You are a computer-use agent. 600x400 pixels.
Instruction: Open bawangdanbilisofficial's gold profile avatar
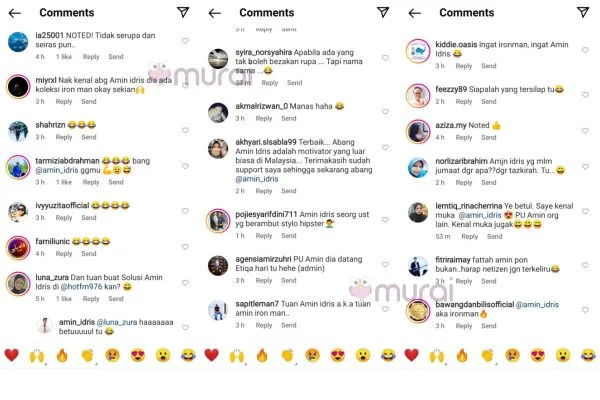(418, 311)
